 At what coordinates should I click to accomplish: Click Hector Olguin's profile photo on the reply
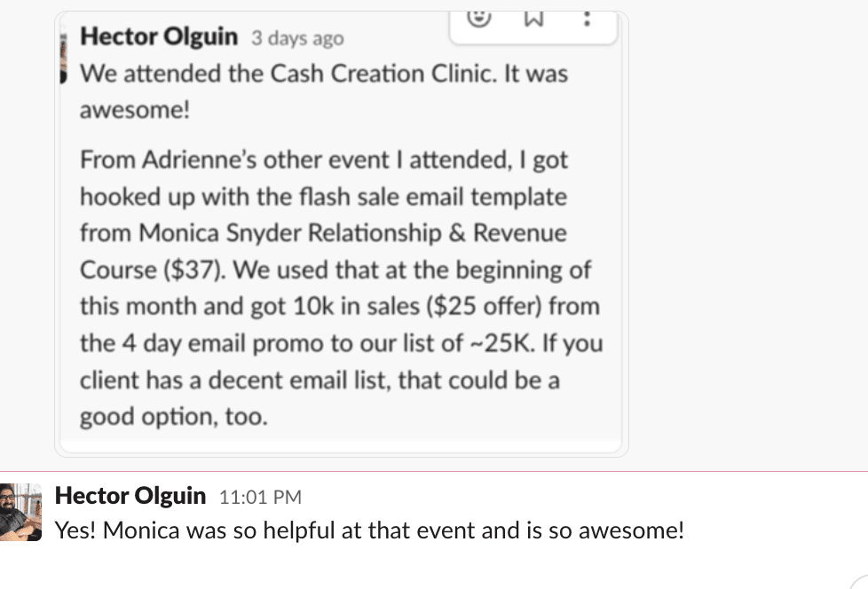[x=21, y=512]
